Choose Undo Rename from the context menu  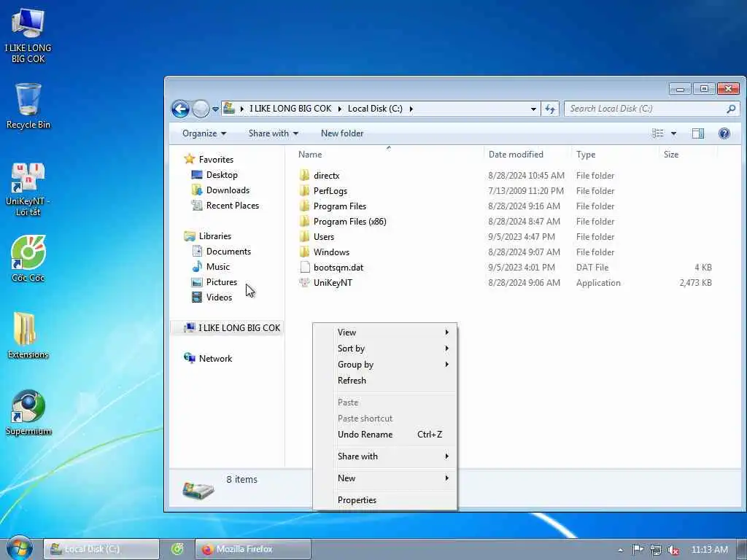[384, 435]
